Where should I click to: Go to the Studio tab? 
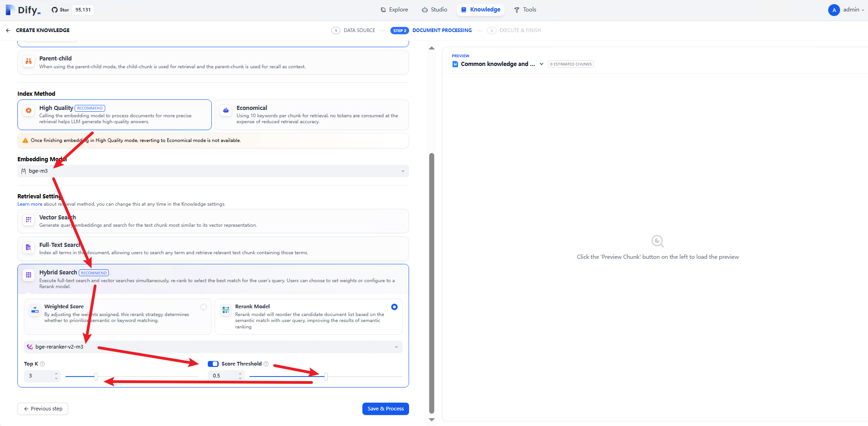(x=435, y=10)
